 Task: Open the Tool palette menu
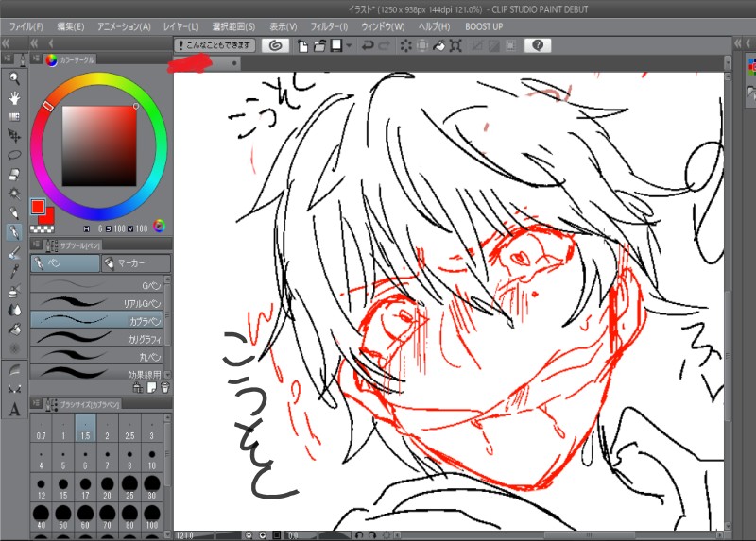point(8,59)
